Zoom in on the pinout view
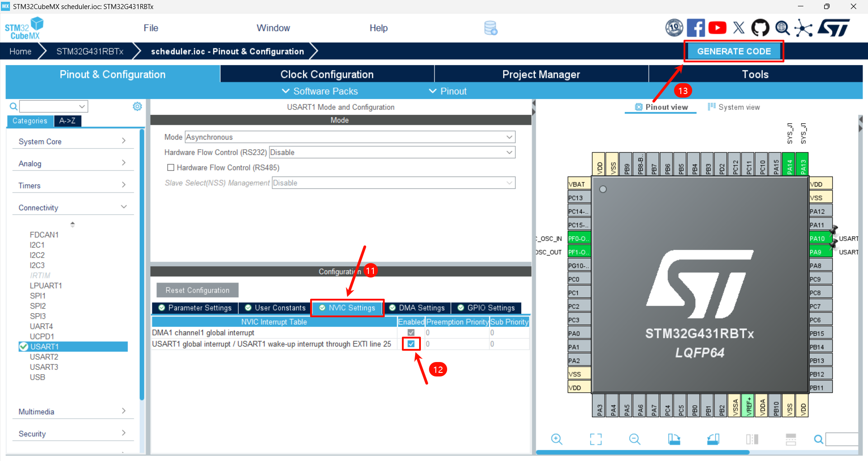 [x=557, y=439]
